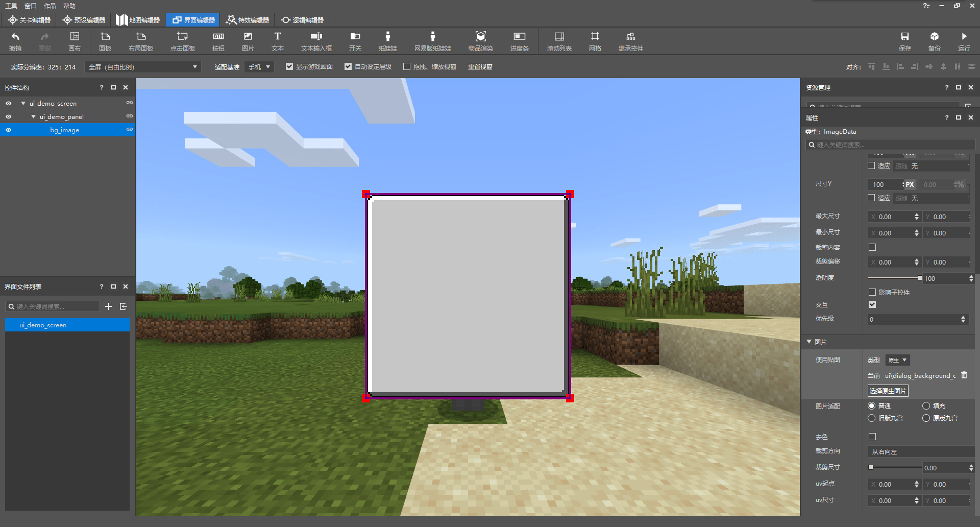Open the 窗口 menu
The height and width of the screenshot is (527, 980).
(31, 6)
